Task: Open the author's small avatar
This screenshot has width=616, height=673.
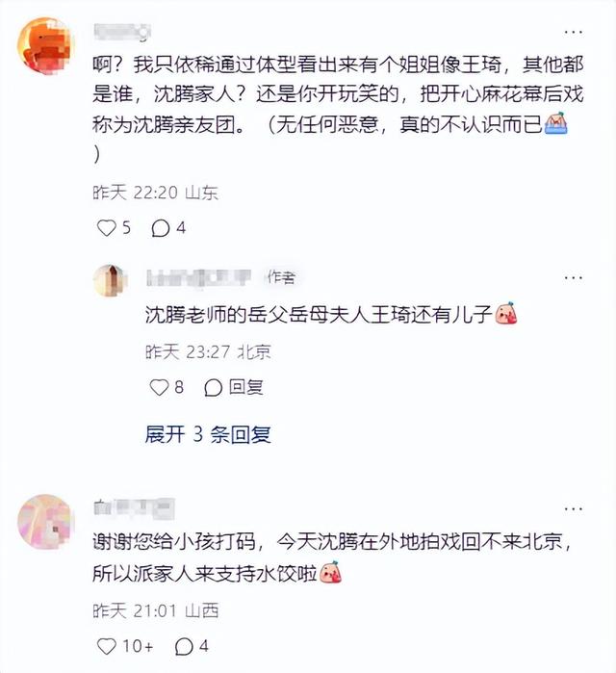Action: click(111, 281)
